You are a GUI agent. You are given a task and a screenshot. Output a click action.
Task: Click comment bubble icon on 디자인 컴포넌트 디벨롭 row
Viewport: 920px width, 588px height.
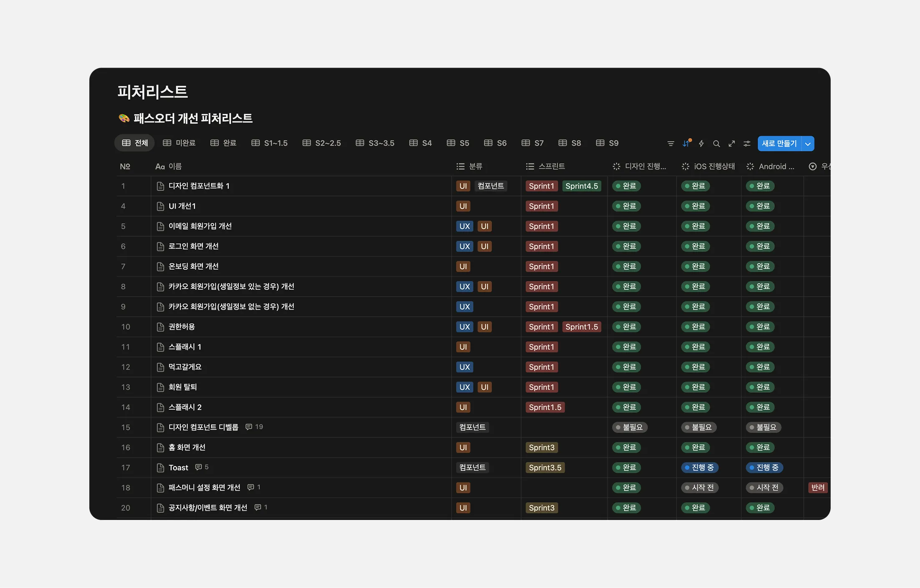pos(249,427)
